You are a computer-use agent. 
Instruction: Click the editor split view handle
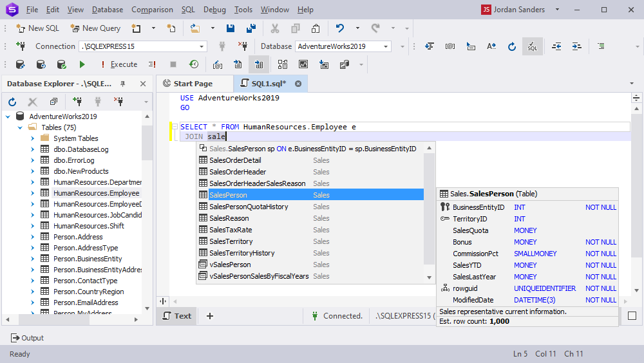pos(163,301)
